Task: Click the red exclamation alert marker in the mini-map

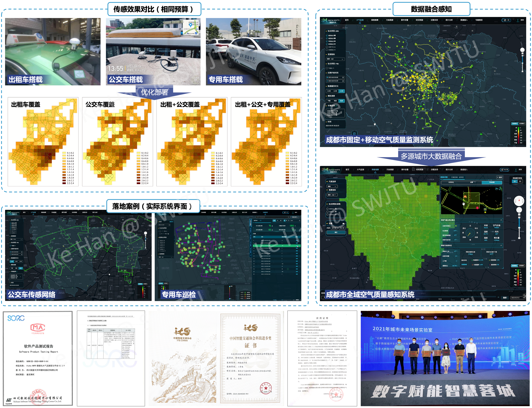Action: click(x=477, y=208)
